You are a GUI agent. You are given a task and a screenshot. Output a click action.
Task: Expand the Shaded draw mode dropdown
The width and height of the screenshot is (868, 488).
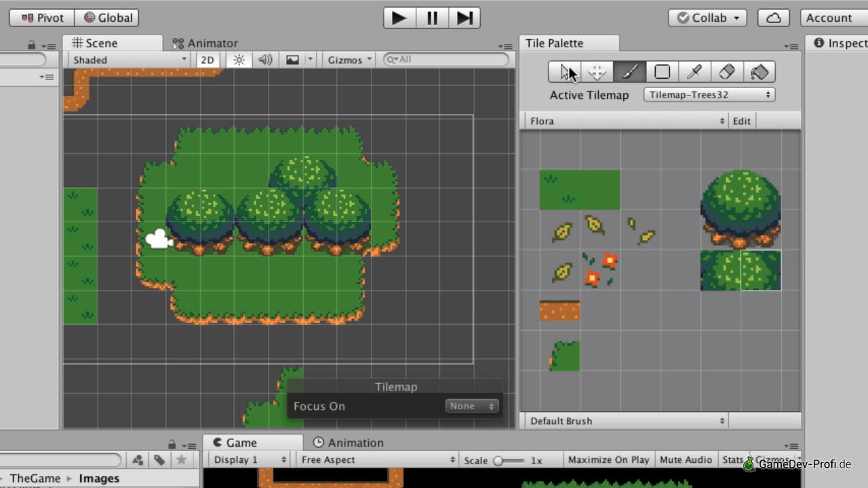click(130, 60)
